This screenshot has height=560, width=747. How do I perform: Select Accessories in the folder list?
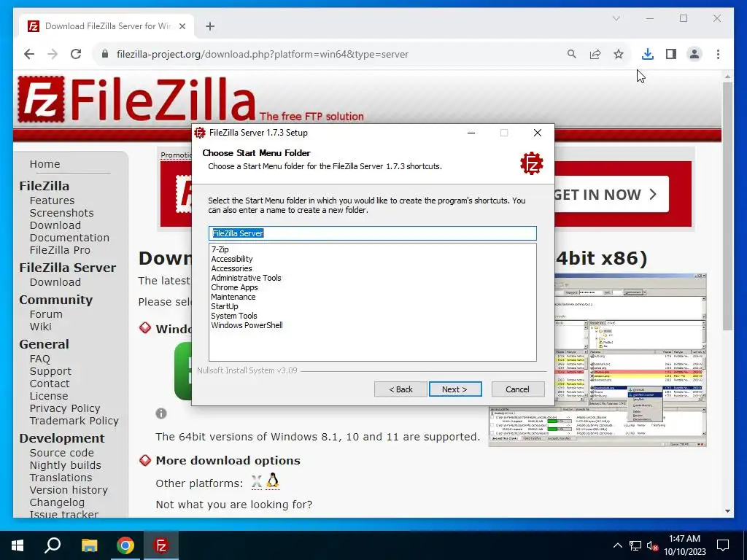click(x=231, y=268)
